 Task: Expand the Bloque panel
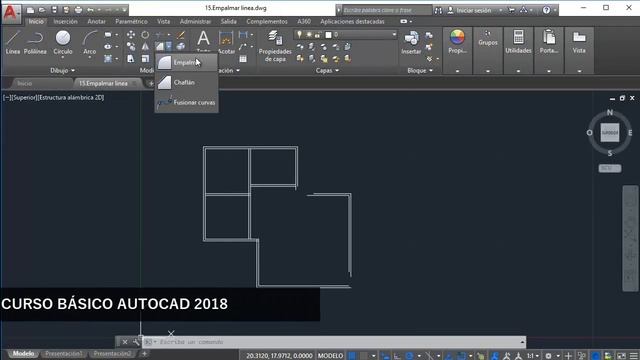tap(420, 70)
